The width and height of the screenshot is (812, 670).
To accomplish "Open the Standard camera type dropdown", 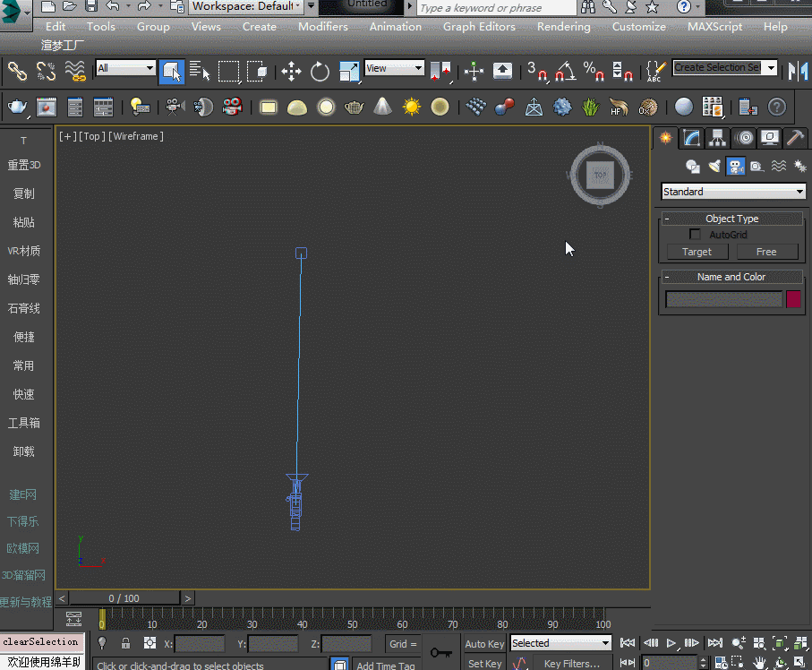I will (x=733, y=192).
